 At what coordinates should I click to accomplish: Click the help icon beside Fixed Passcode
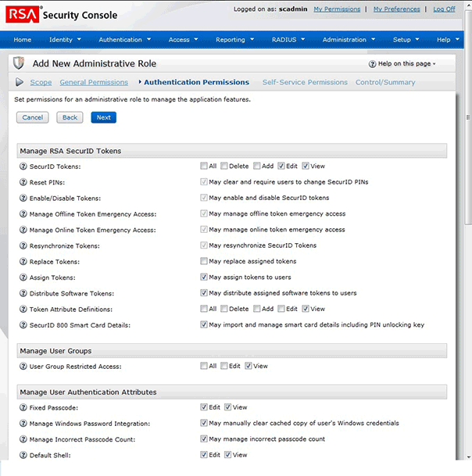23,407
